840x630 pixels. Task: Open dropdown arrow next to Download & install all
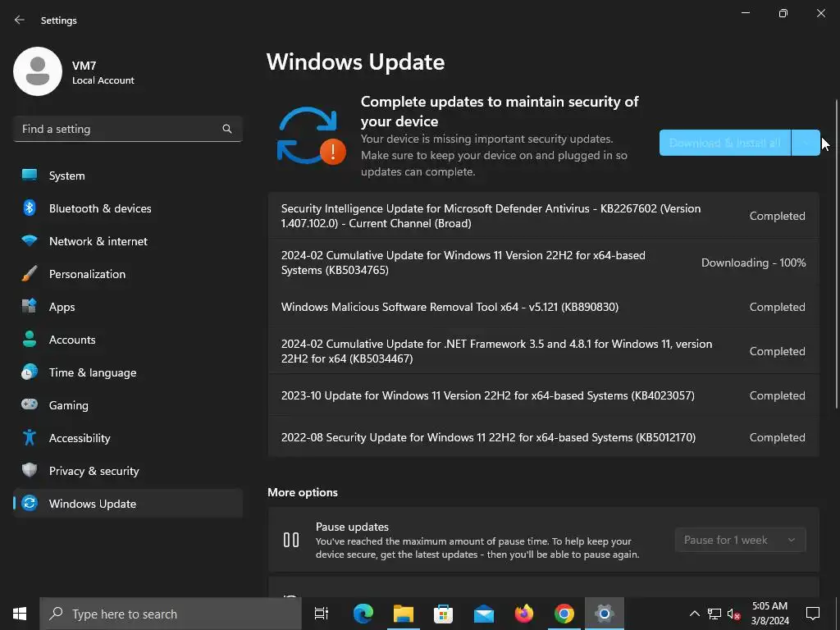click(806, 143)
